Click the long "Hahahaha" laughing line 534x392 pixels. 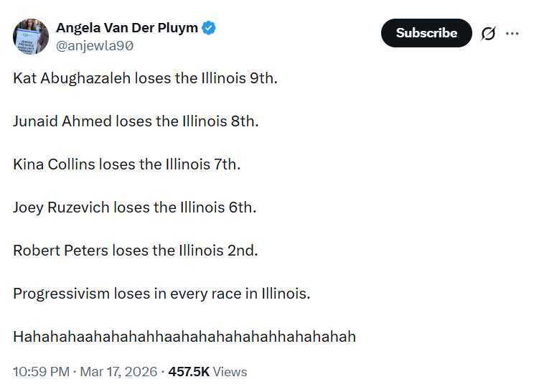[184, 336]
